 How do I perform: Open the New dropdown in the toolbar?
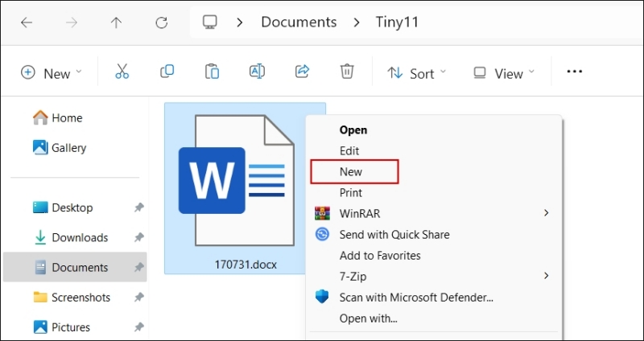pos(52,73)
